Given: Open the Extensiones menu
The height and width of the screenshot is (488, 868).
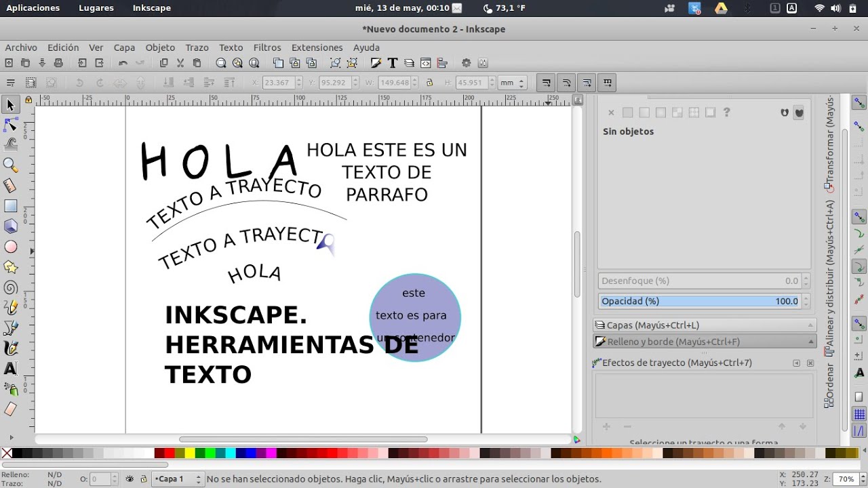Looking at the screenshot, I should (x=317, y=47).
